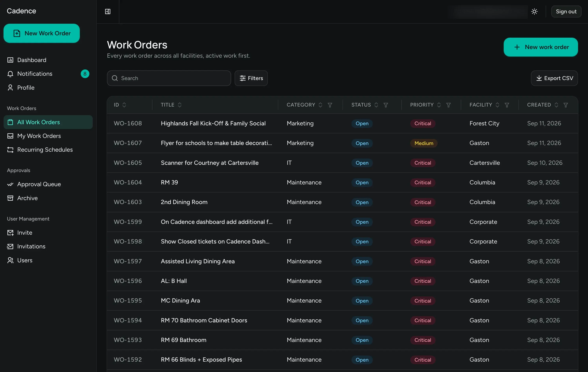This screenshot has height=372, width=588.
Task: Open the Invite page
Action: pyautogui.click(x=48, y=233)
